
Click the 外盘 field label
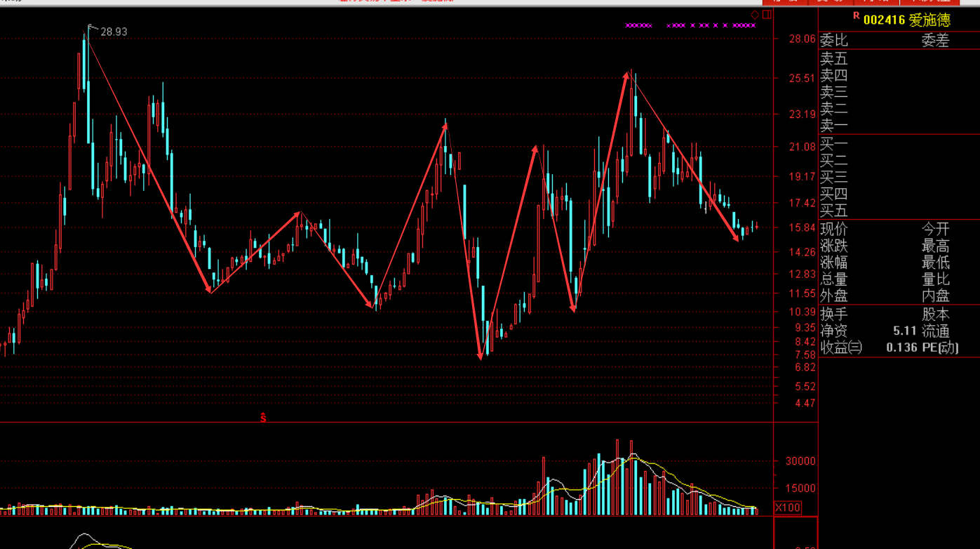(x=833, y=296)
